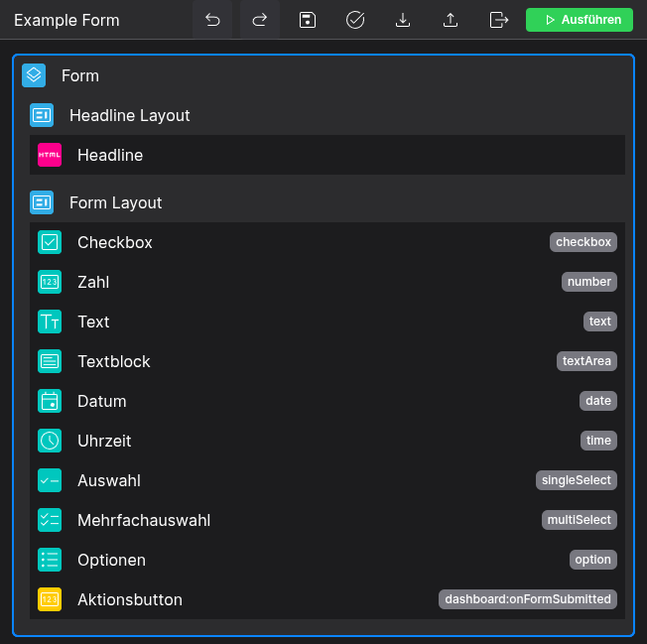
Task: Click the download icon in toolbar
Action: 403,20
